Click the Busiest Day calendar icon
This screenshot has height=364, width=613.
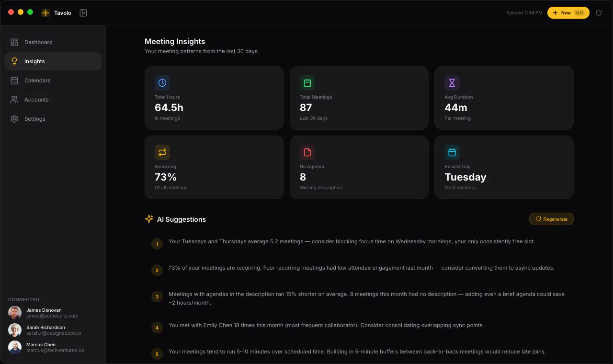pyautogui.click(x=452, y=152)
